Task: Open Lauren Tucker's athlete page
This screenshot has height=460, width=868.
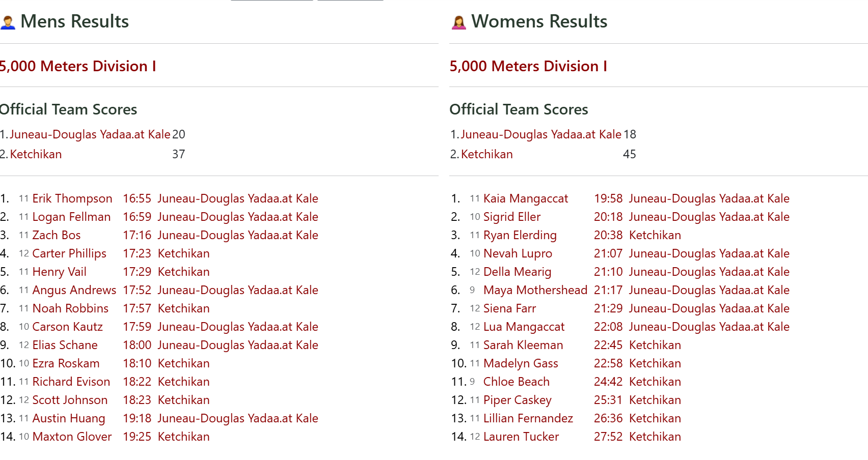Action: tap(521, 437)
